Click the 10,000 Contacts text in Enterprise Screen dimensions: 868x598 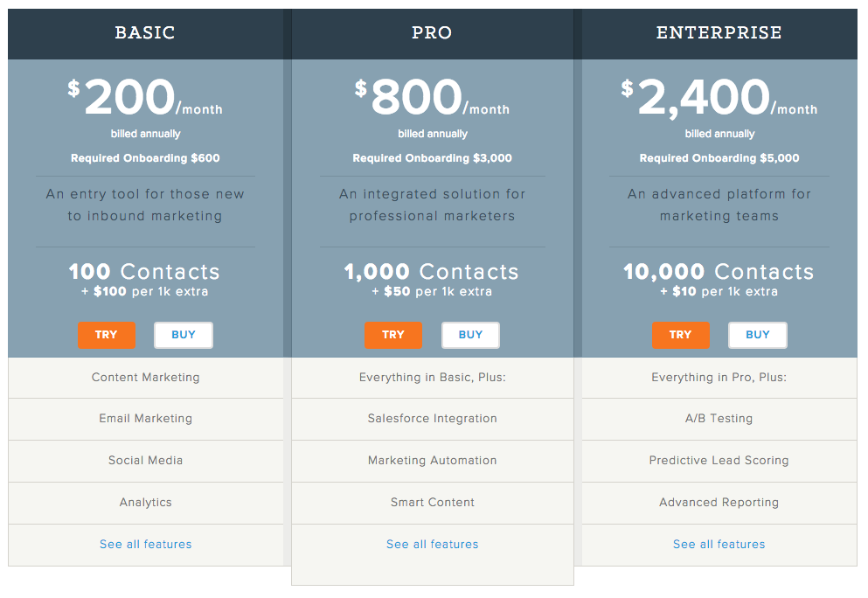[719, 272]
